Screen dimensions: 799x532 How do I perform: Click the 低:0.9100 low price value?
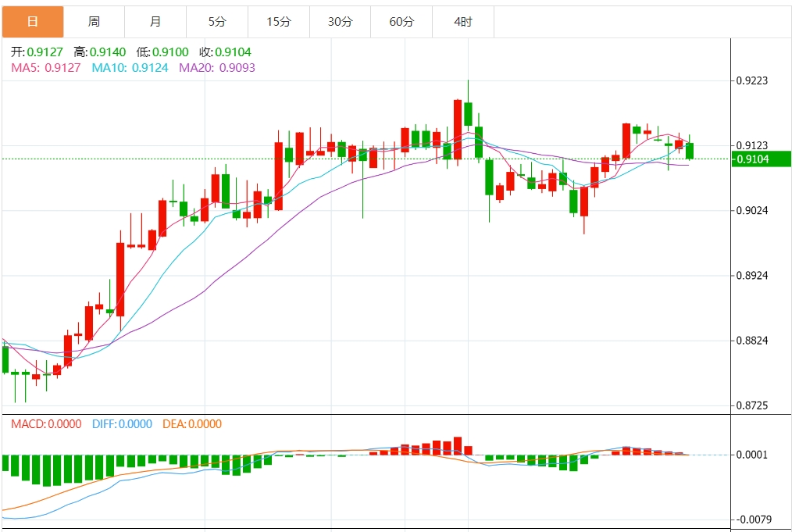(162, 52)
